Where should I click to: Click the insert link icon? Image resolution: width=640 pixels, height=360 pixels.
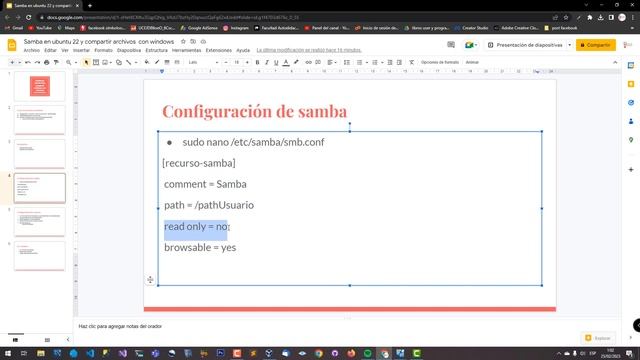[309, 62]
